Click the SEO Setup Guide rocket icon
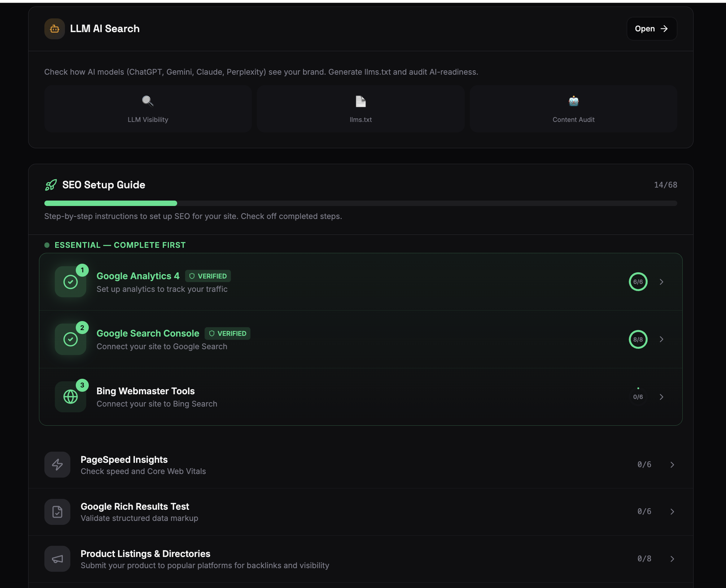The height and width of the screenshot is (588, 726). [x=51, y=185]
